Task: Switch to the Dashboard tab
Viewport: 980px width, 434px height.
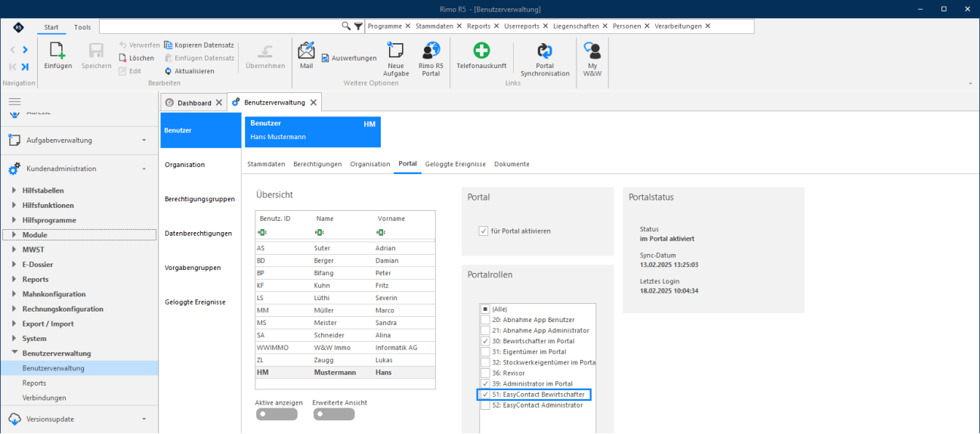Action: click(194, 103)
